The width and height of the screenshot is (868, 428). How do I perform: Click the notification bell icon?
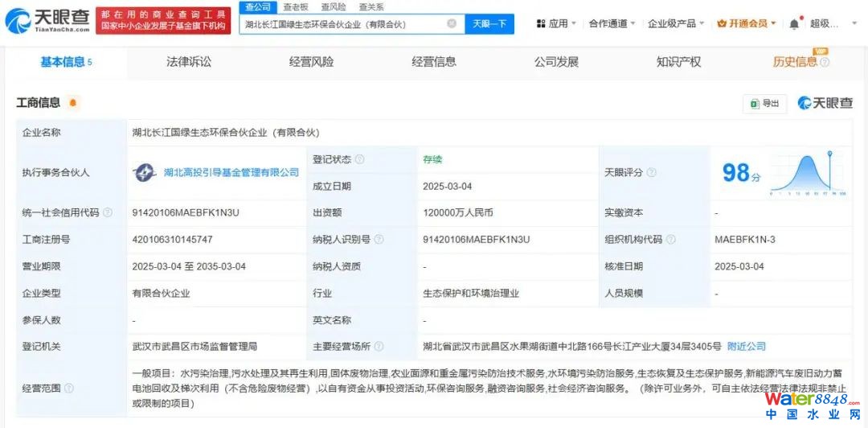794,24
